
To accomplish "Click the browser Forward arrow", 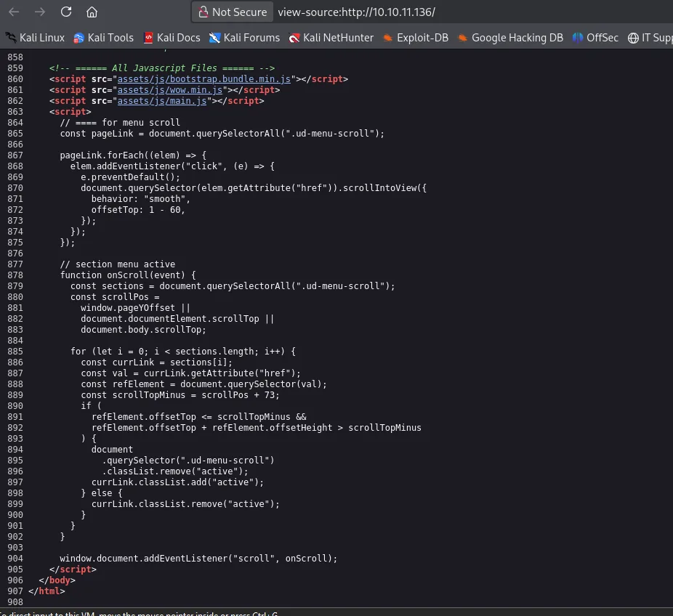I will pyautogui.click(x=40, y=12).
